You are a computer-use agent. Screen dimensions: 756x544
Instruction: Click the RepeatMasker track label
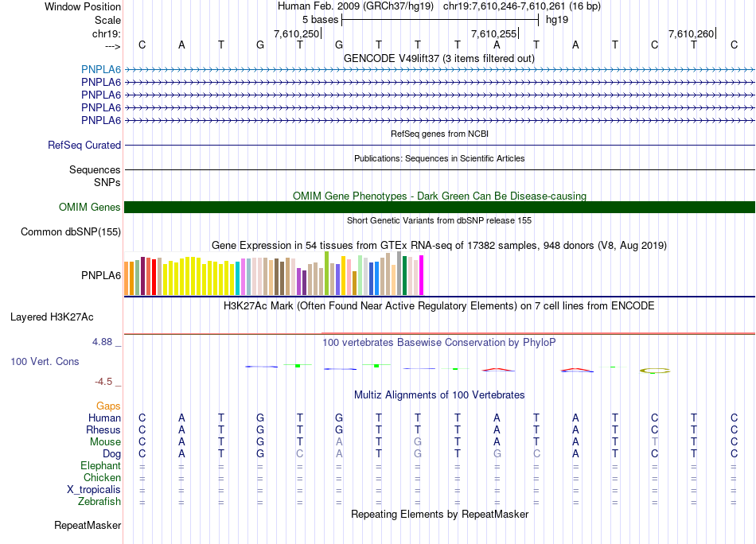click(x=88, y=525)
